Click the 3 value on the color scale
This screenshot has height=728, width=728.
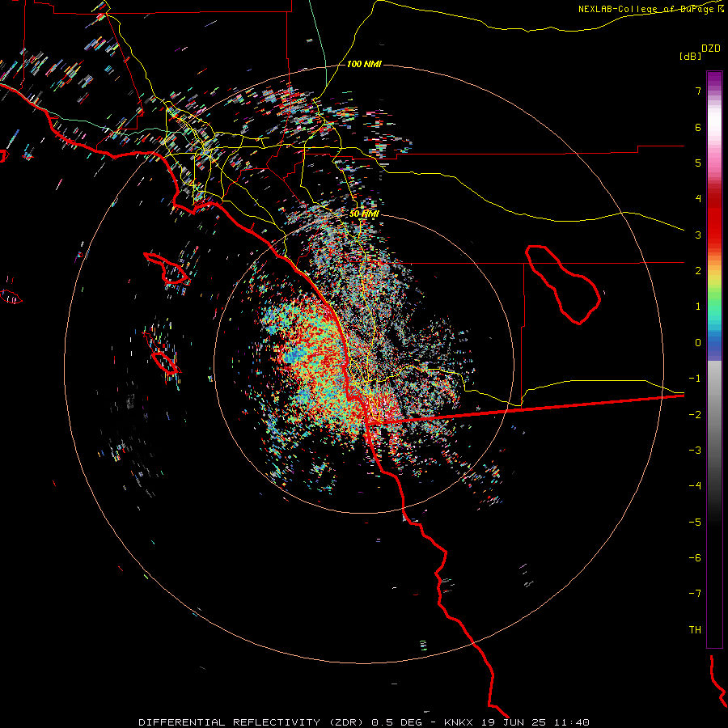click(x=698, y=235)
